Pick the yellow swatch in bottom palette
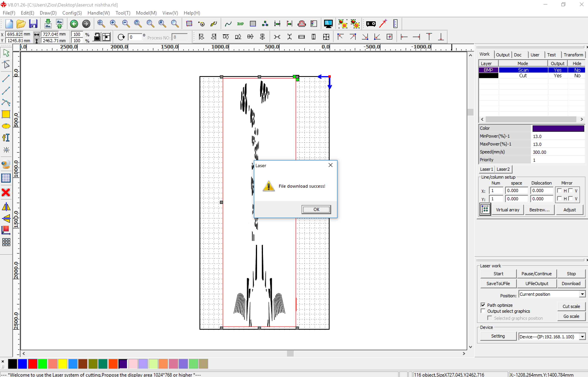588x377 pixels. tap(63, 364)
